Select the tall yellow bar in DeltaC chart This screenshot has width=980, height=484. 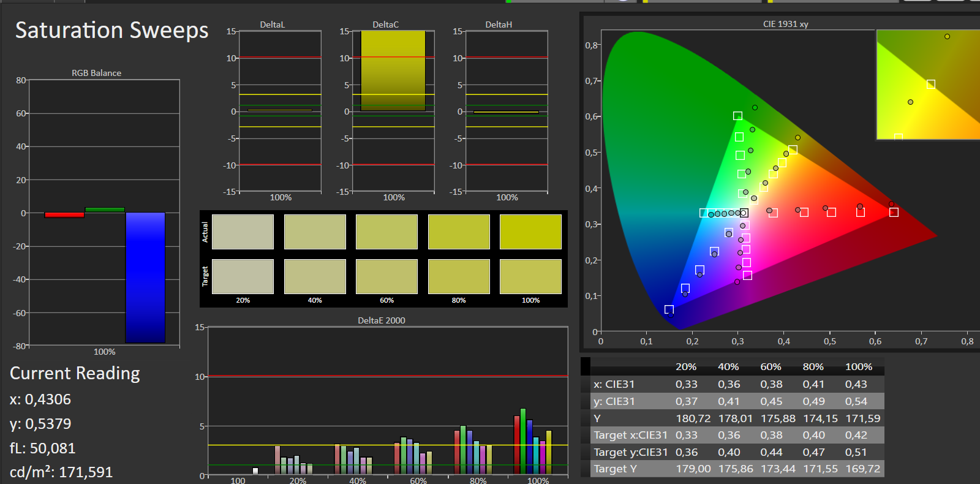click(x=393, y=70)
